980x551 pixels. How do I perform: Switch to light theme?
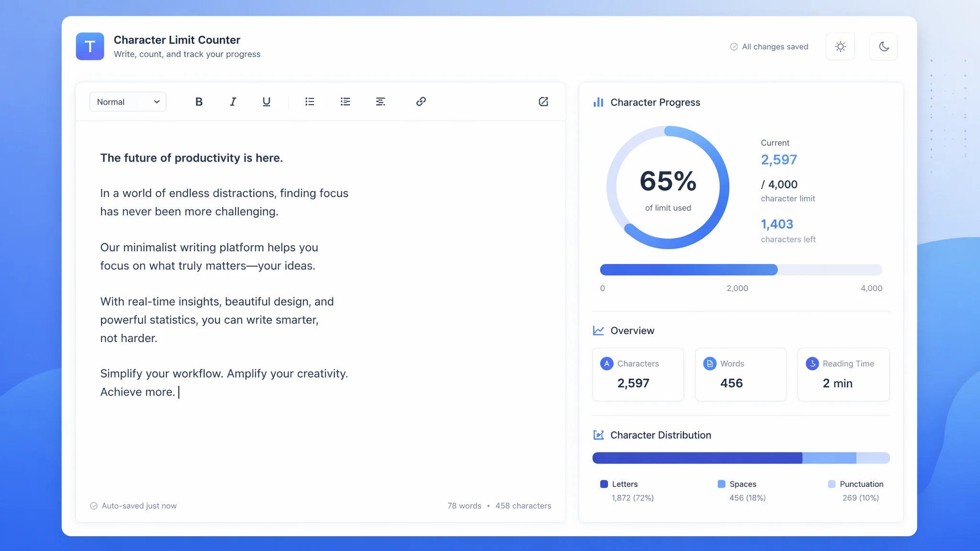(840, 46)
